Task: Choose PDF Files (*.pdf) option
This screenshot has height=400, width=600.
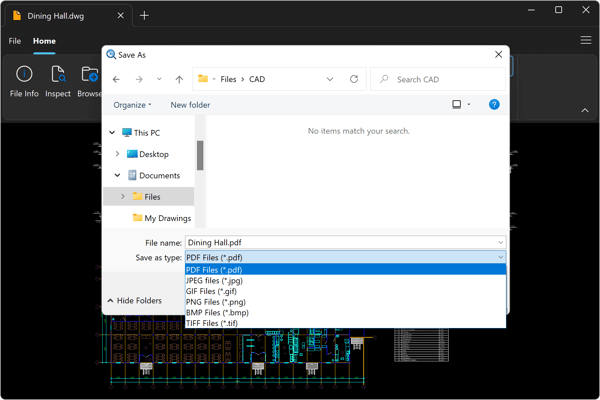Action: tap(346, 270)
